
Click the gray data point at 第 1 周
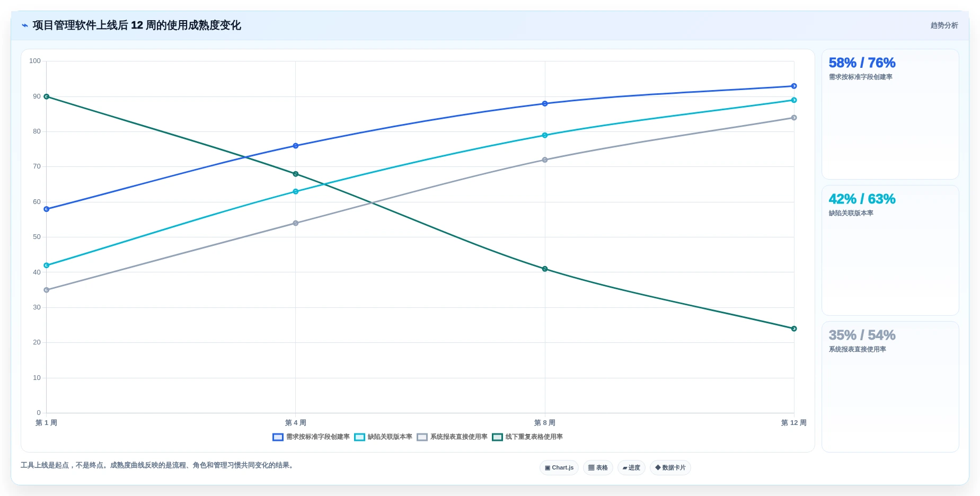(47, 290)
